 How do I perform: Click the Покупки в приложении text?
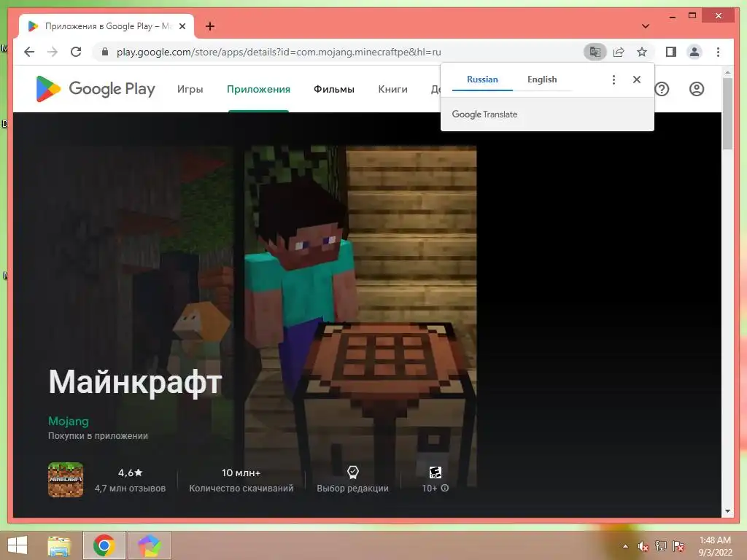point(98,436)
